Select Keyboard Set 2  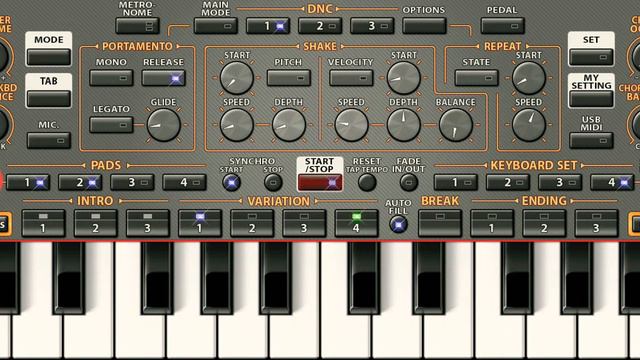point(508,182)
